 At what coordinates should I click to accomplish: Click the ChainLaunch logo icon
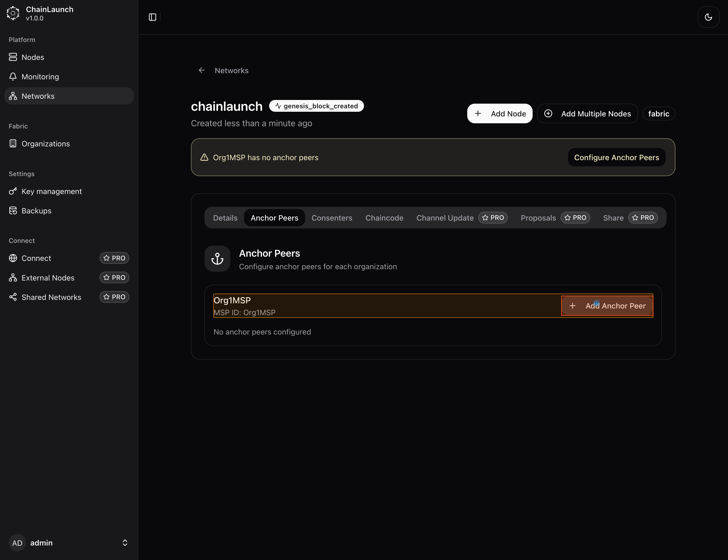coord(13,13)
